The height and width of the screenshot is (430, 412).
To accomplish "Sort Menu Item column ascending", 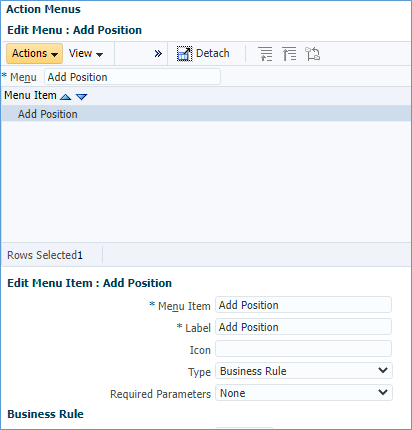I will tap(66, 97).
